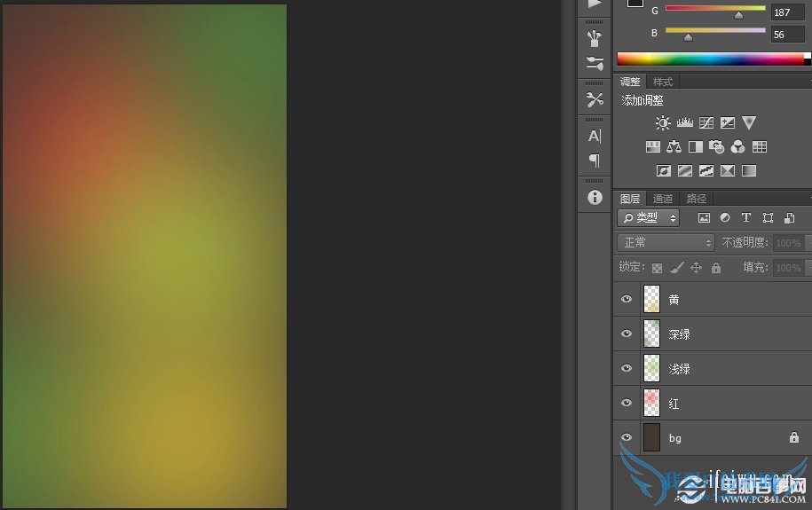Filter layers by adjustment layers
Viewport: 812px width, 510px height.
pyautogui.click(x=725, y=218)
